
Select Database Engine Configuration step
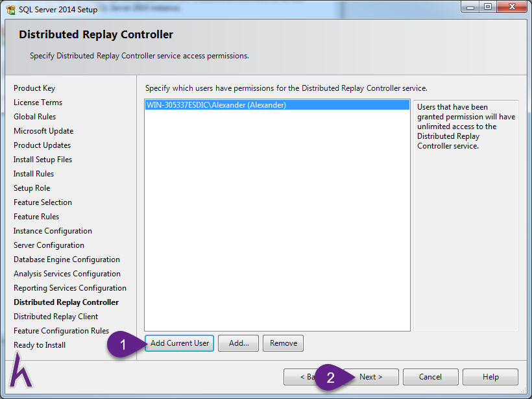[67, 260]
